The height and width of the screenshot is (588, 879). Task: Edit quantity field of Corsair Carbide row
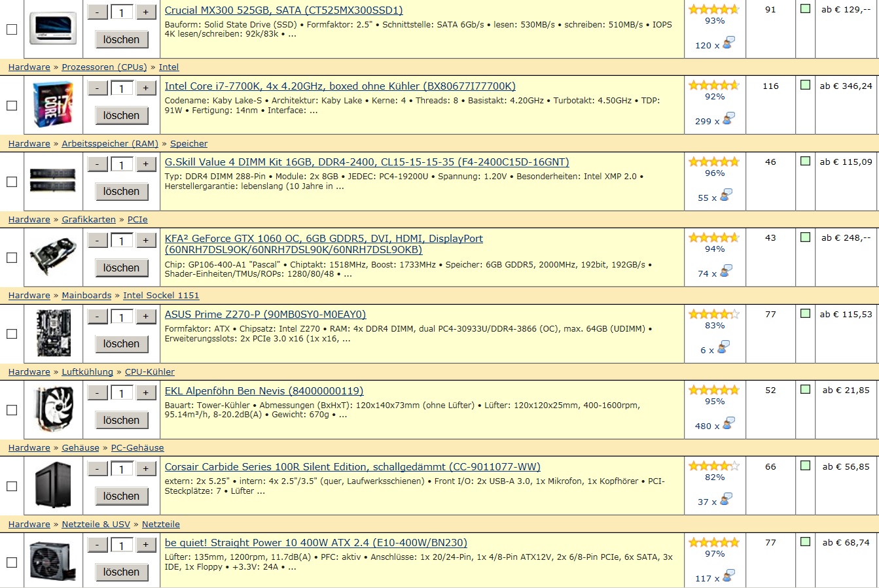122,469
